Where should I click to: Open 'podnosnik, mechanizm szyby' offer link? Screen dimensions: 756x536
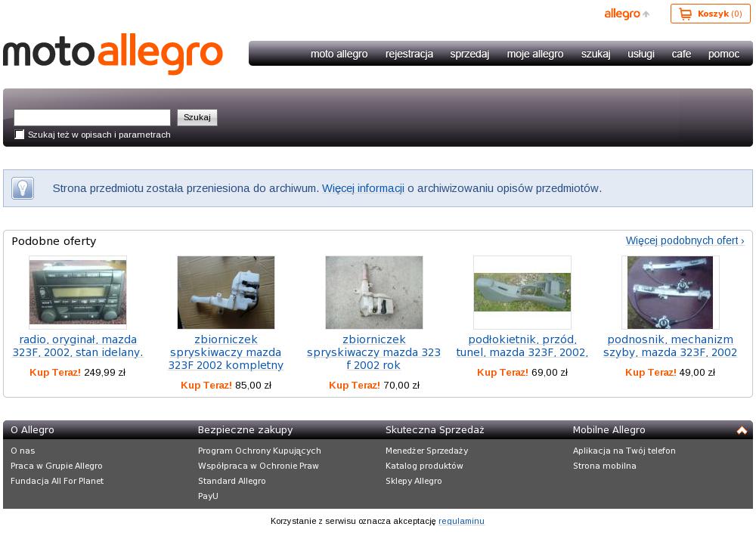pyautogui.click(x=670, y=346)
